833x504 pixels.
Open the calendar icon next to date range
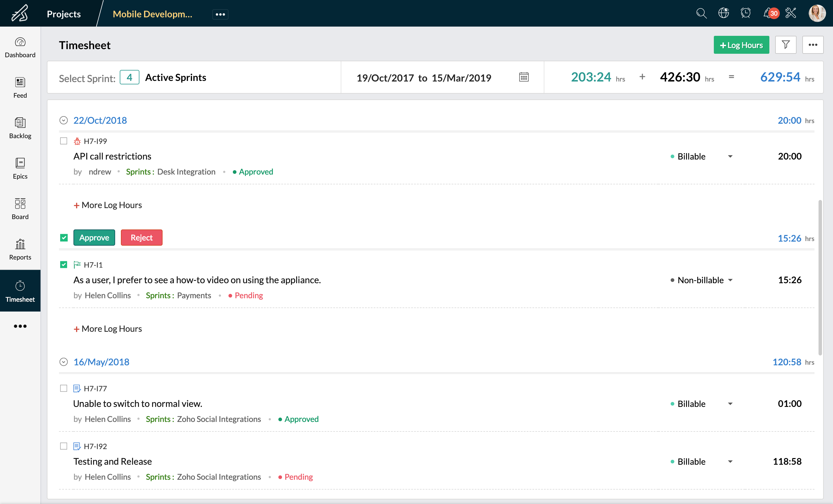click(x=524, y=77)
